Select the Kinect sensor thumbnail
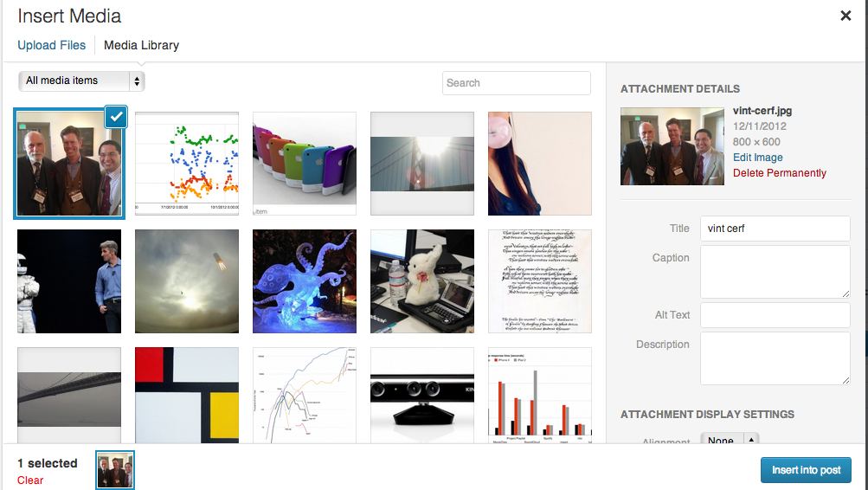 [x=422, y=396]
